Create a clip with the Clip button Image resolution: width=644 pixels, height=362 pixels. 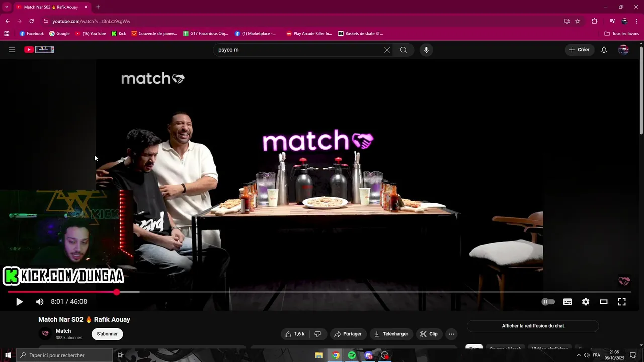click(429, 334)
